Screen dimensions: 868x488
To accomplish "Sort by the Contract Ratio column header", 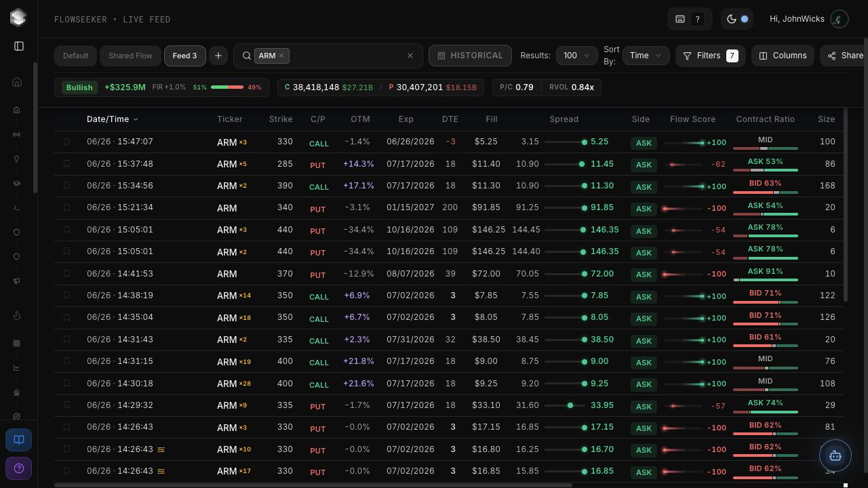I will pyautogui.click(x=765, y=119).
